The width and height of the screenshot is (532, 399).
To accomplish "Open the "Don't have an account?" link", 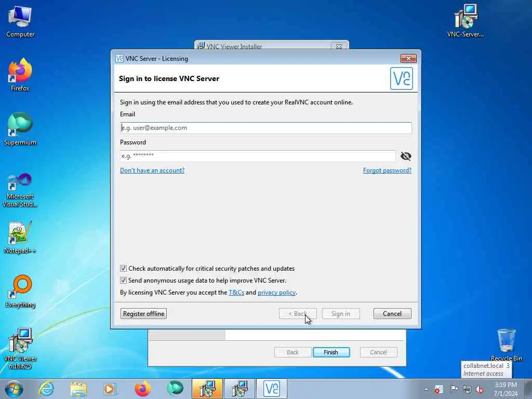I will click(152, 170).
